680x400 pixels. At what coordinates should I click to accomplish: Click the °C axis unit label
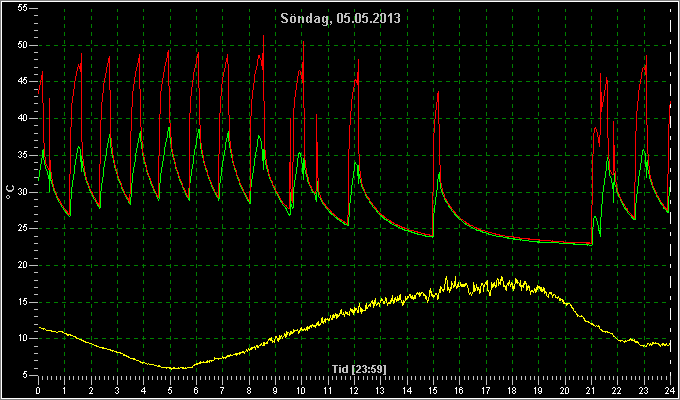pos(10,192)
